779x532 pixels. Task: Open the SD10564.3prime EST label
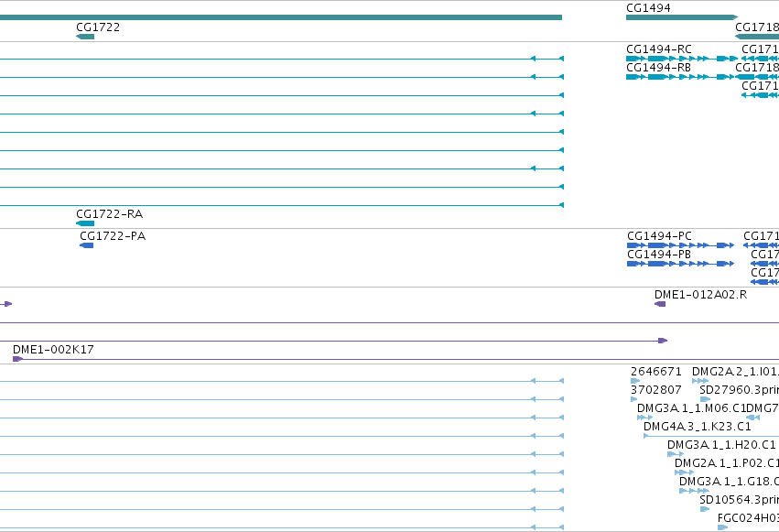[x=740, y=500]
